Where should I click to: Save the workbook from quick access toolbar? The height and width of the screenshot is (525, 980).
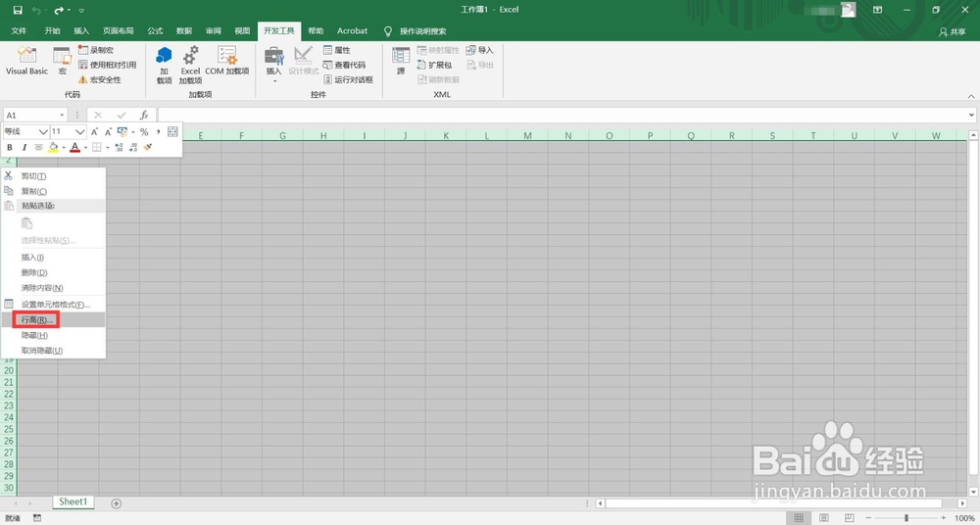coord(18,10)
